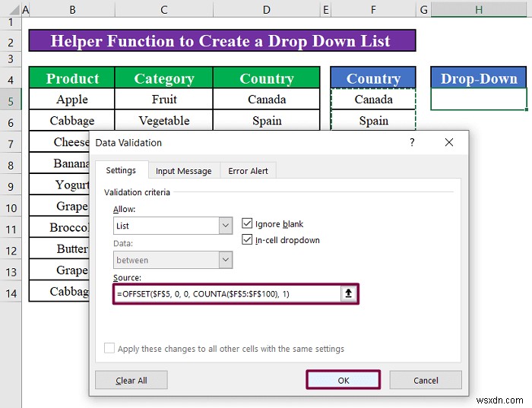Switch to the Error Alert tab
The width and height of the screenshot is (532, 408).
tap(248, 171)
